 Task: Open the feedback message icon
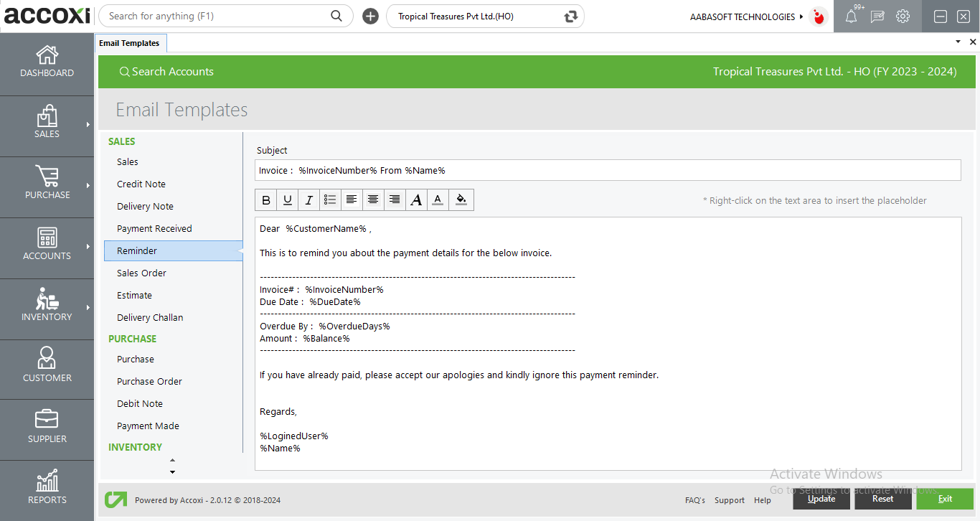coord(877,17)
